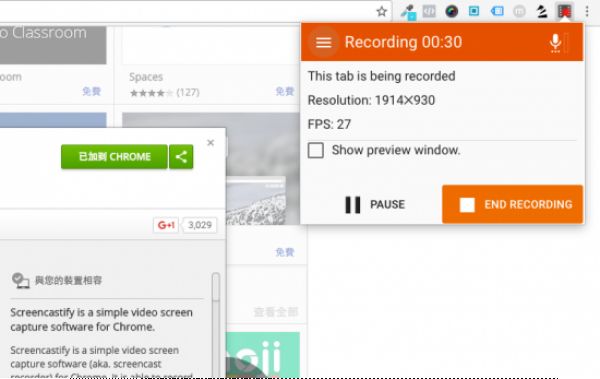The height and width of the screenshot is (379, 600).
Task: Bookmark this page with star icon
Action: (382, 11)
